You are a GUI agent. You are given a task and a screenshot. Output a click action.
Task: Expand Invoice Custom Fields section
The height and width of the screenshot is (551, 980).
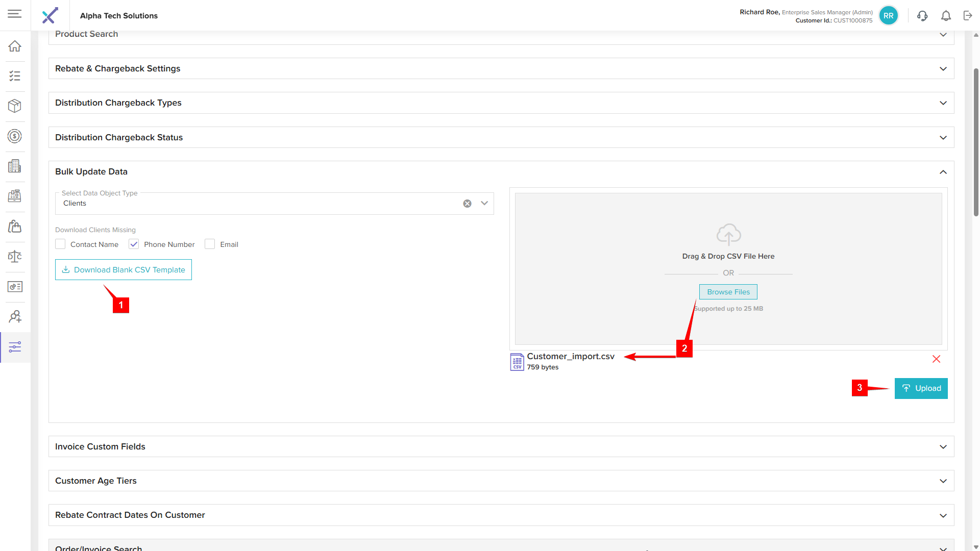[943, 447]
